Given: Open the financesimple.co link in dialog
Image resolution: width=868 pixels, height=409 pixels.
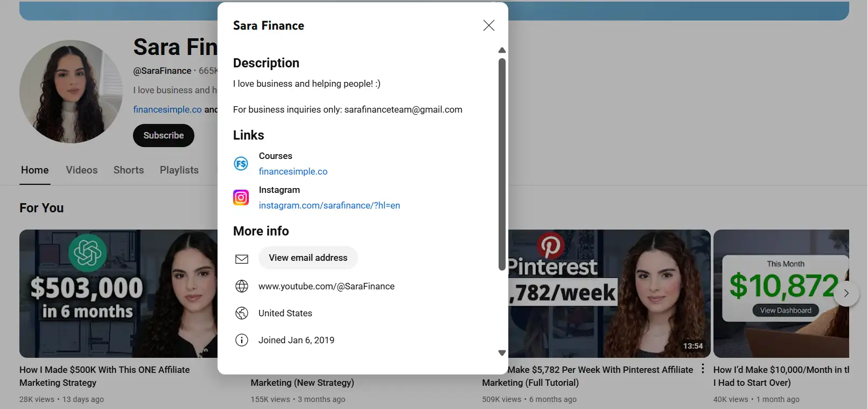Looking at the screenshot, I should (293, 171).
